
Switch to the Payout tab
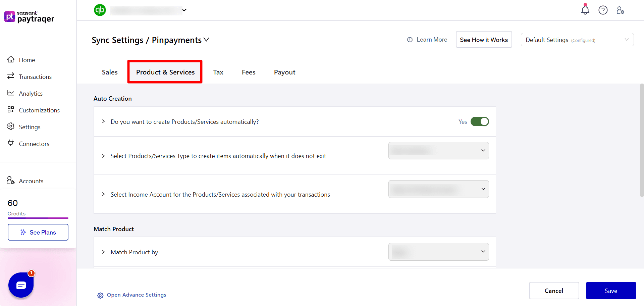[x=284, y=72]
